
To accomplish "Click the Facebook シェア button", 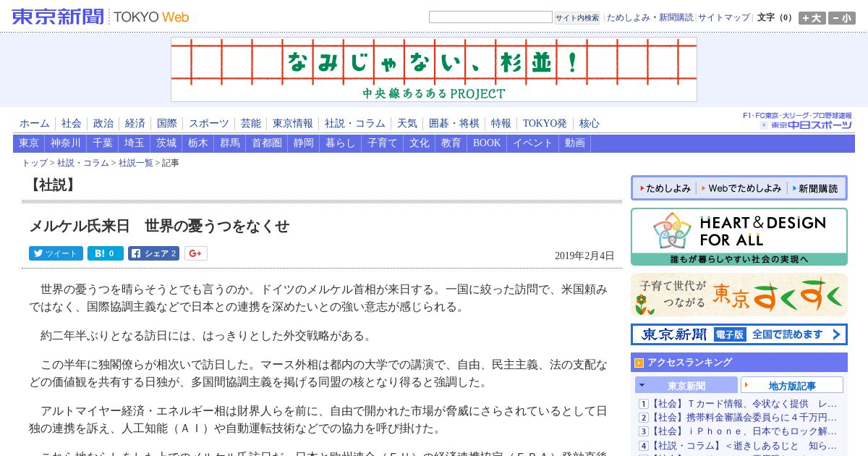I will click(153, 253).
